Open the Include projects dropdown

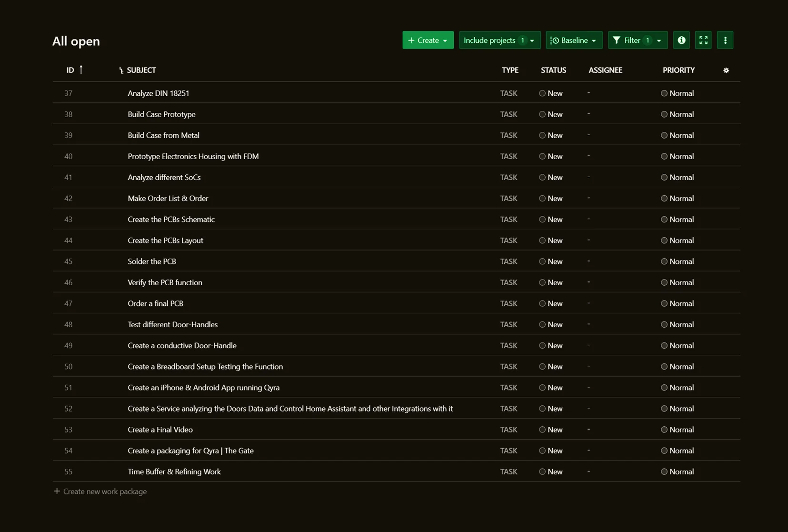(499, 40)
